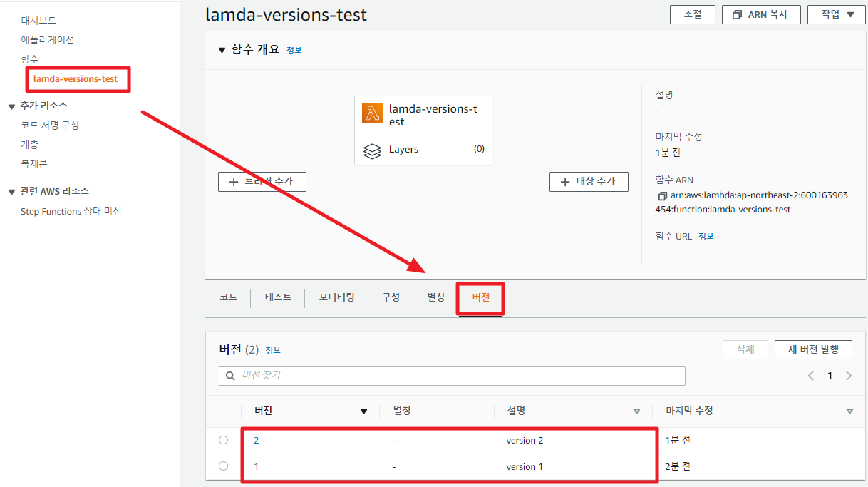Open 복제본 in the sidebar
This screenshot has height=487, width=868.
(x=34, y=163)
